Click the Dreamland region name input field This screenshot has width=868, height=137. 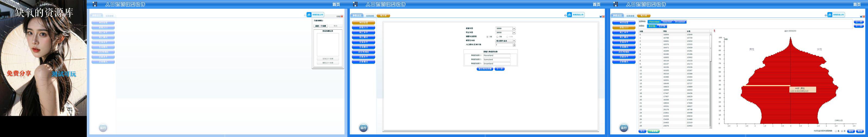point(497,63)
